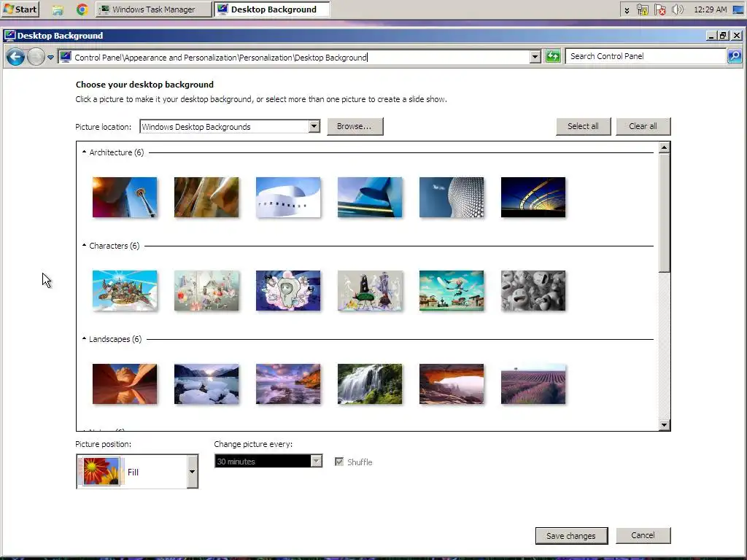Select the blue angular building picture
747x560 pixels.
point(370,198)
